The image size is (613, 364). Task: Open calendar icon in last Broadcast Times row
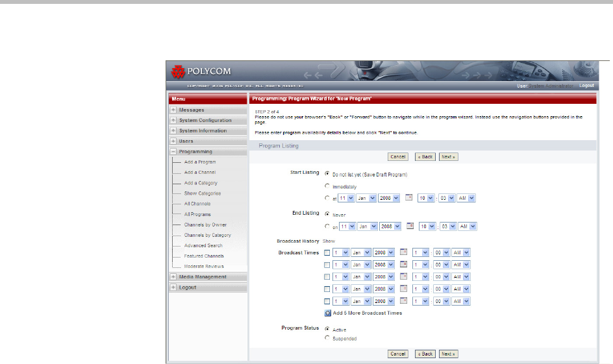coord(403,302)
